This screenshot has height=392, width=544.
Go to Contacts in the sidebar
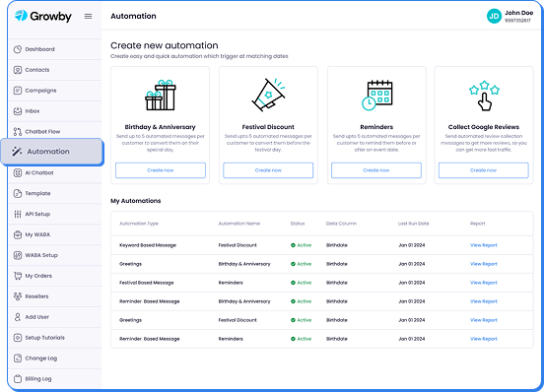click(55, 70)
